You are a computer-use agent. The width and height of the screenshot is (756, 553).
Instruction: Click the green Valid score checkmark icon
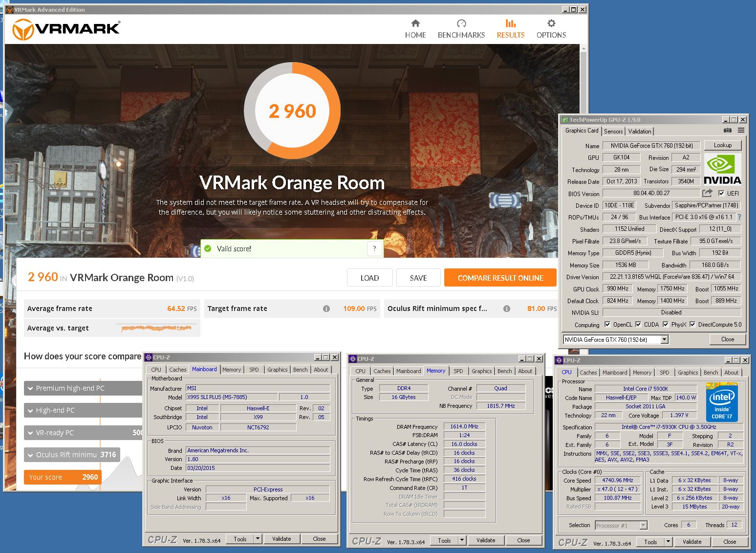pos(208,248)
